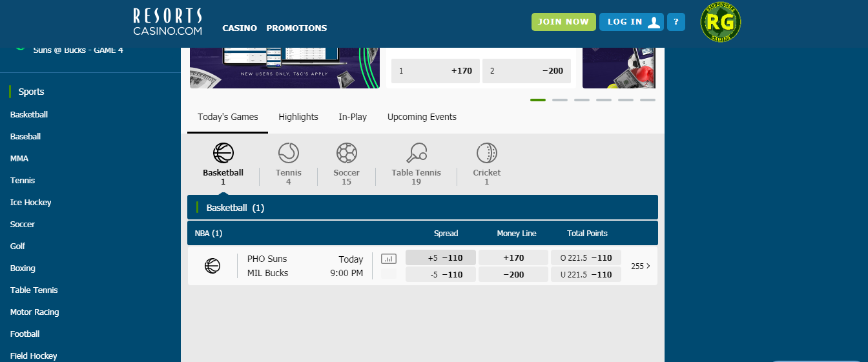
Task: Open the Resorts Casino logo home link
Action: coord(168,22)
